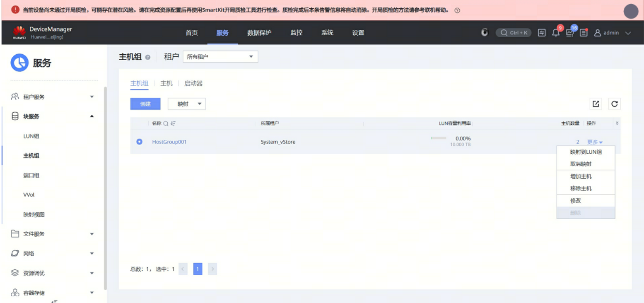Choose 映射到LUN组 in the menu
The height and width of the screenshot is (303, 644).
(x=586, y=152)
